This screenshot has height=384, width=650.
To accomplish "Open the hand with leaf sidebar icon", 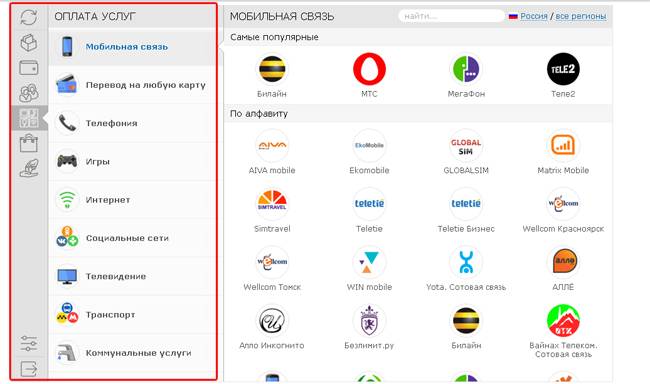I will 29,168.
